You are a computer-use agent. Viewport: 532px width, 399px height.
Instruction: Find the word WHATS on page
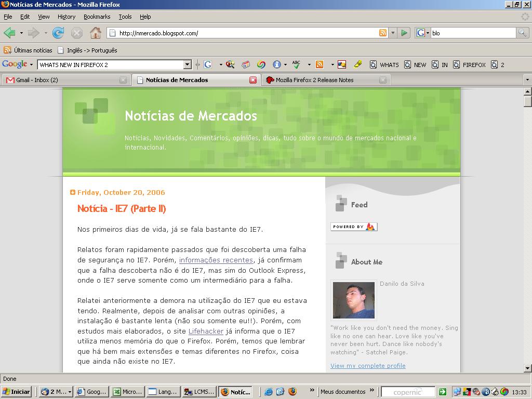point(384,64)
